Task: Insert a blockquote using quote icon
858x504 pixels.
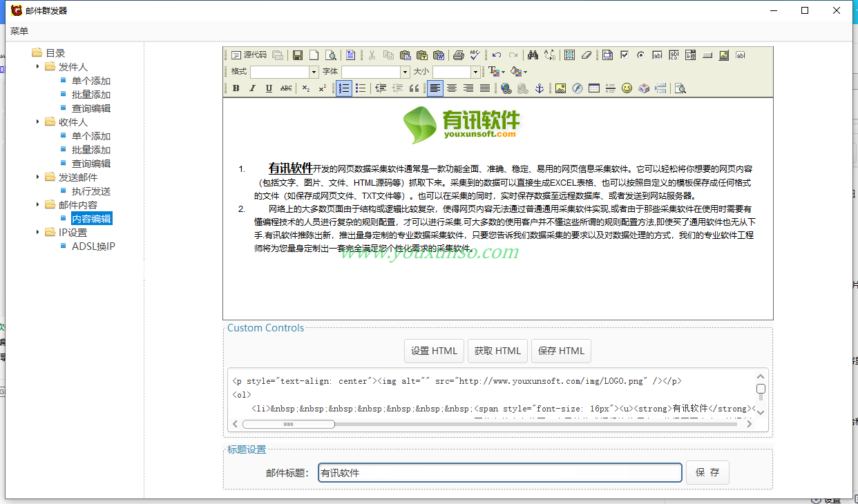Action: point(414,88)
